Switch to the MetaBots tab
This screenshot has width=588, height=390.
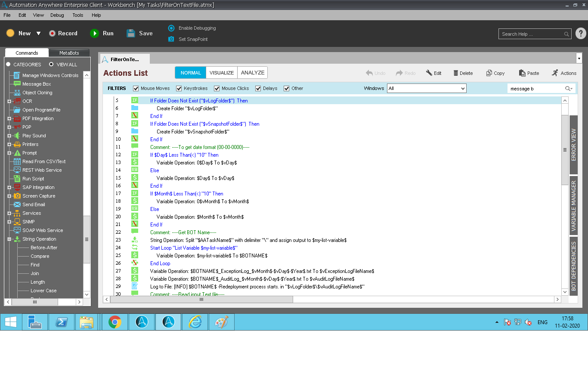(69, 53)
